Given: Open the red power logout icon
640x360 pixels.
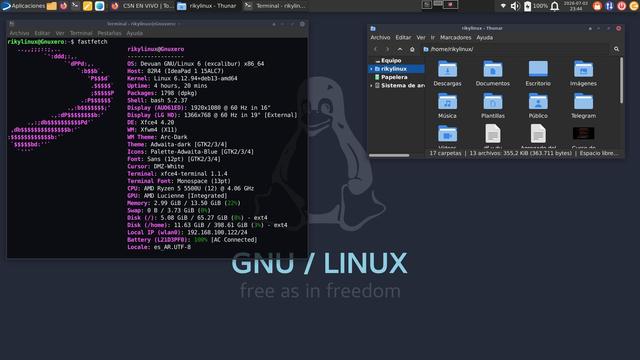Looking at the screenshot, I should tap(622, 6).
